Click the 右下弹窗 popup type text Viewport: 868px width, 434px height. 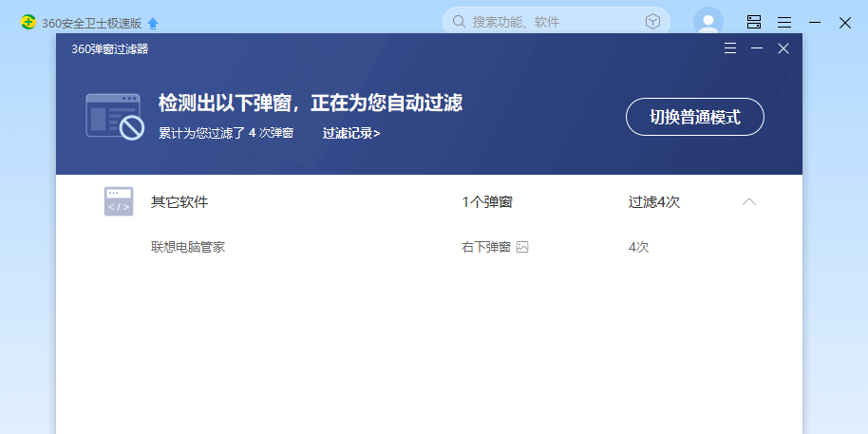[485, 247]
